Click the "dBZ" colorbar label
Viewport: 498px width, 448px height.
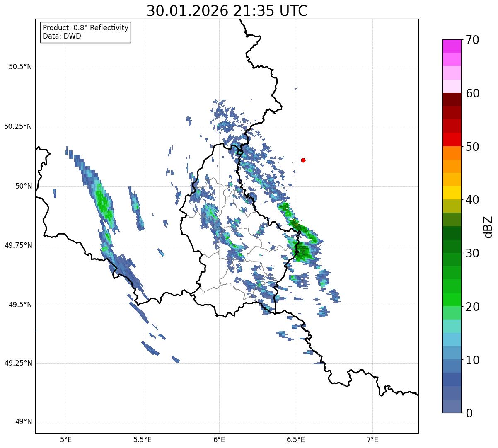coord(488,227)
